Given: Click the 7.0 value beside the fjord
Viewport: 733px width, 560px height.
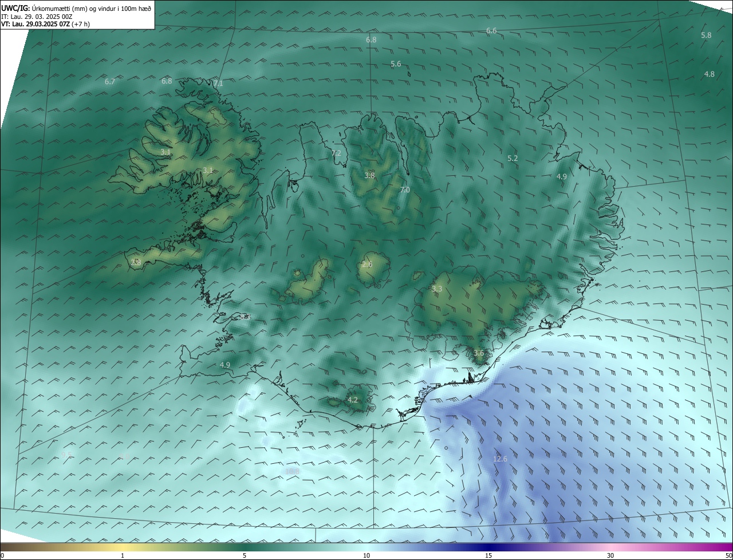Looking at the screenshot, I should (x=404, y=190).
